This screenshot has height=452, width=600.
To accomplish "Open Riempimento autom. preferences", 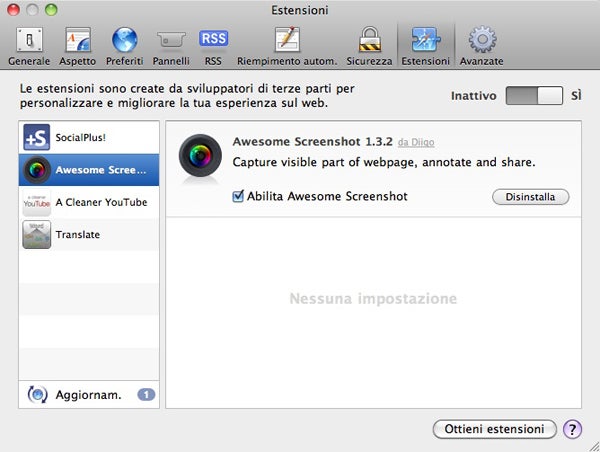I will [x=286, y=45].
